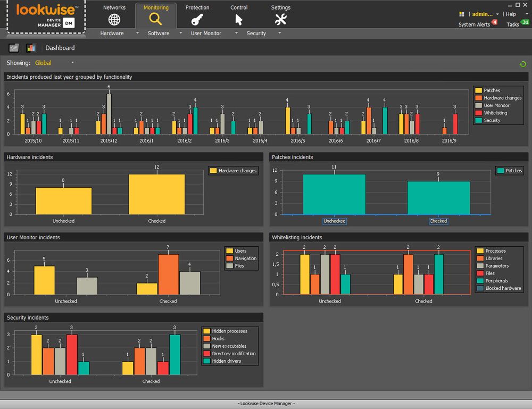Click the Hidden drivers legend color swatch
This screenshot has width=532, height=409.
[206, 361]
